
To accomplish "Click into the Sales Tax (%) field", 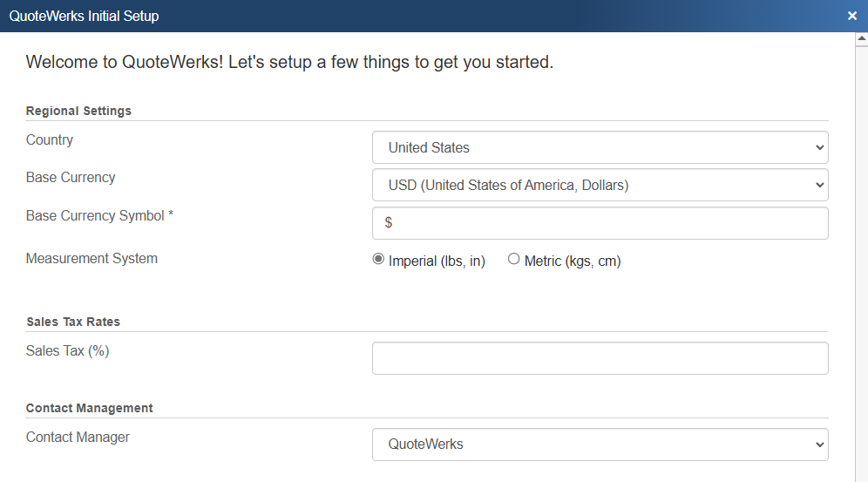I will click(x=600, y=358).
